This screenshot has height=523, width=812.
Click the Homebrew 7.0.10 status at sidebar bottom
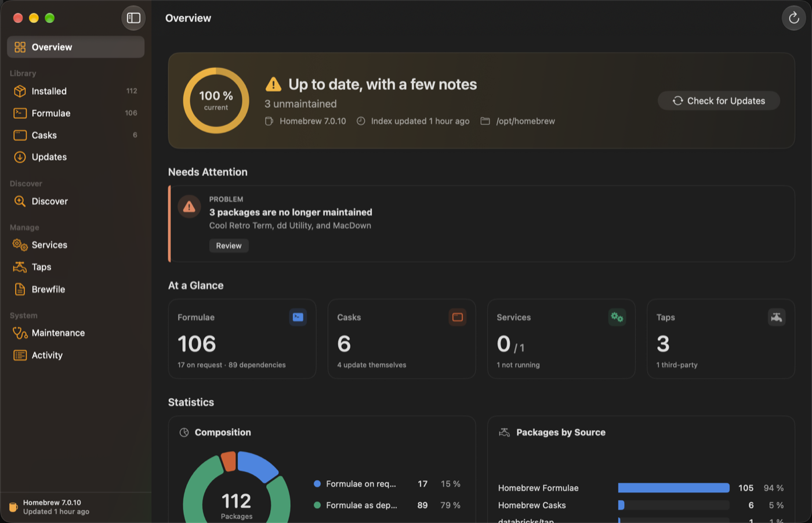click(x=56, y=507)
